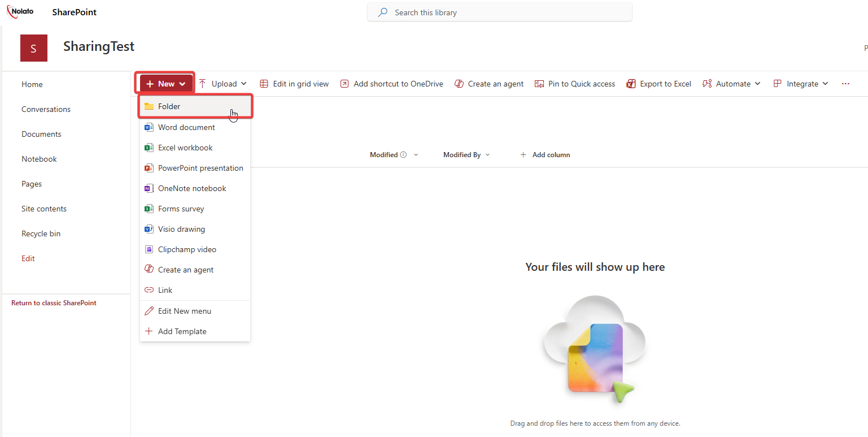This screenshot has width=868, height=437.
Task: Click the Search this library field
Action: click(500, 12)
